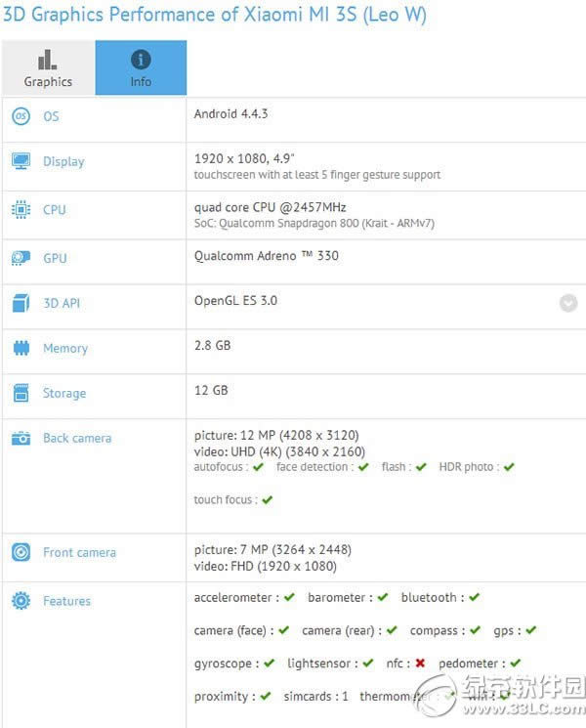Select the Info tab
Image resolution: width=586 pixels, height=728 pixels.
coord(141,67)
